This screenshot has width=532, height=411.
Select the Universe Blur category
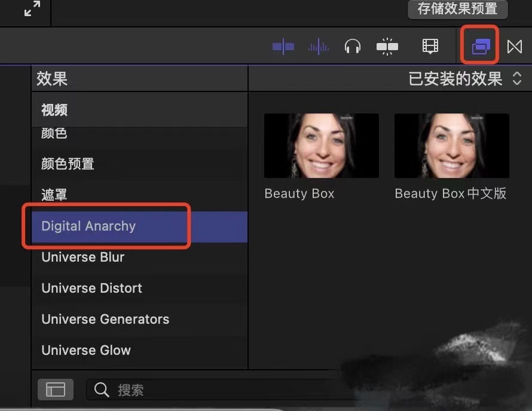click(x=82, y=257)
